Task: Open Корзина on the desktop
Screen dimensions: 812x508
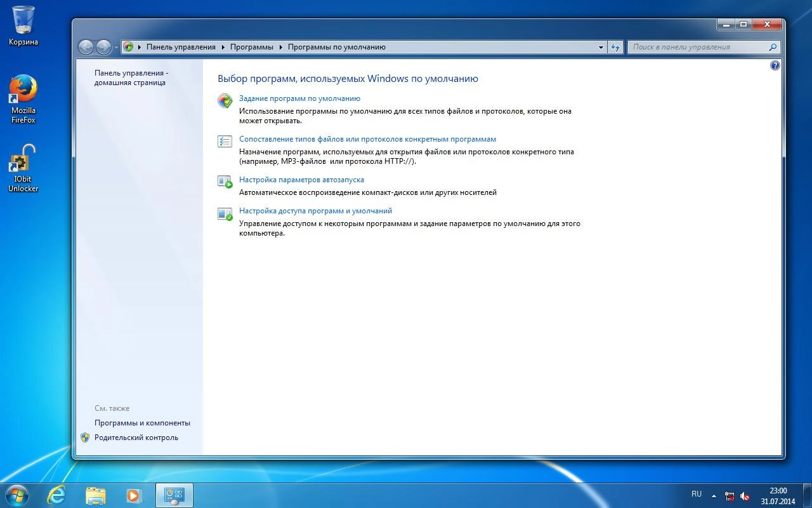Action: (23, 25)
